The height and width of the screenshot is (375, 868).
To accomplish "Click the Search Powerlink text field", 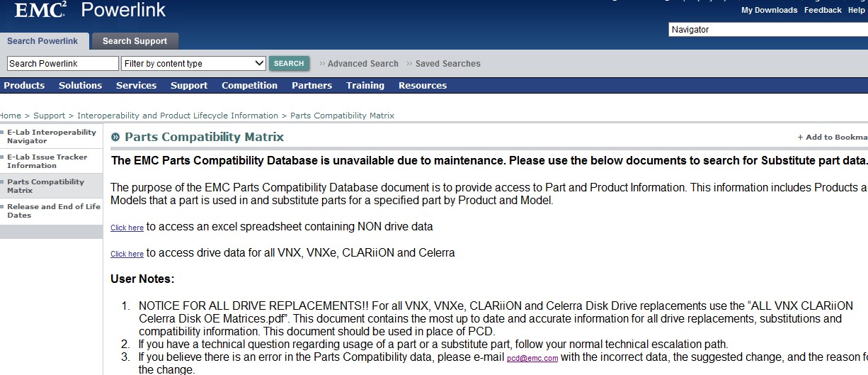I will [63, 64].
